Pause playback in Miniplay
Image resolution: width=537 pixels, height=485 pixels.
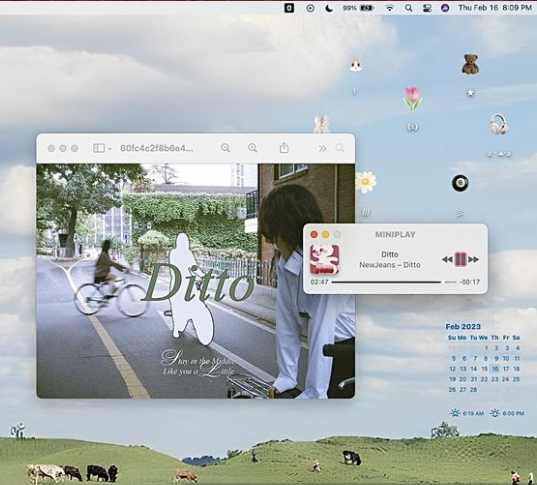(x=460, y=259)
